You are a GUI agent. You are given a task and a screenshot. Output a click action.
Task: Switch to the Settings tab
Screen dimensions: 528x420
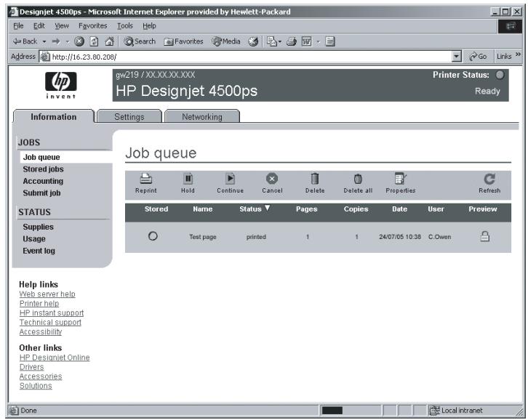(129, 117)
